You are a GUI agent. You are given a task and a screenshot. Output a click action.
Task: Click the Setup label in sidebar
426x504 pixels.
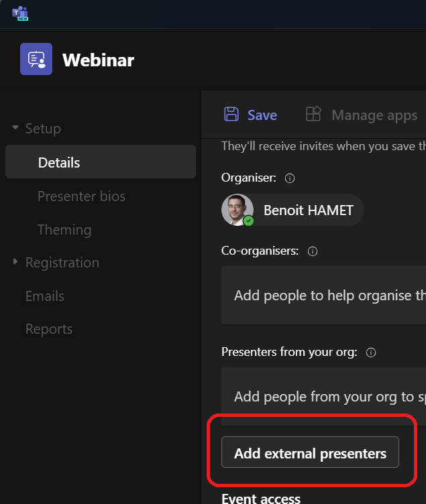pyautogui.click(x=43, y=129)
